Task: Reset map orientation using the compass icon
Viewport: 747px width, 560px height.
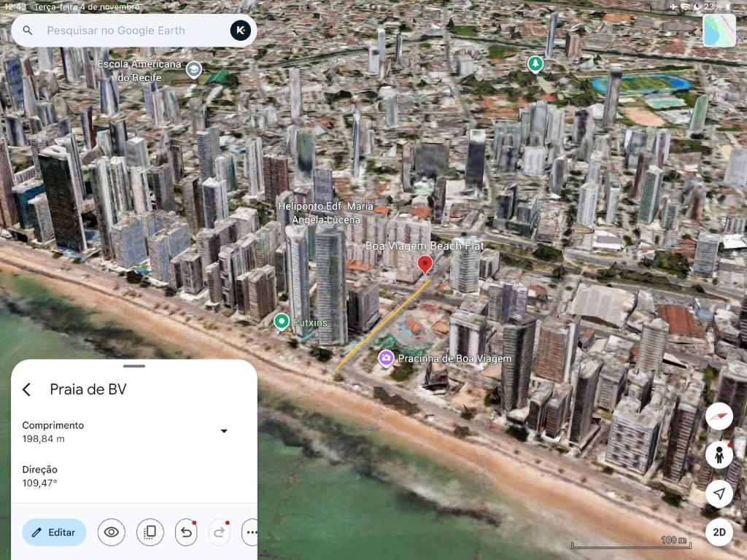Action: [719, 416]
